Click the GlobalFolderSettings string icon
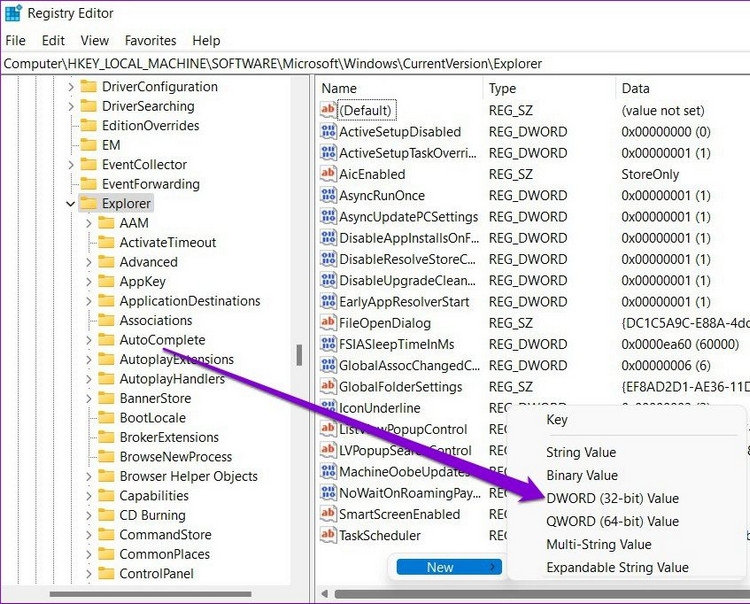The image size is (750, 604). pos(328,386)
